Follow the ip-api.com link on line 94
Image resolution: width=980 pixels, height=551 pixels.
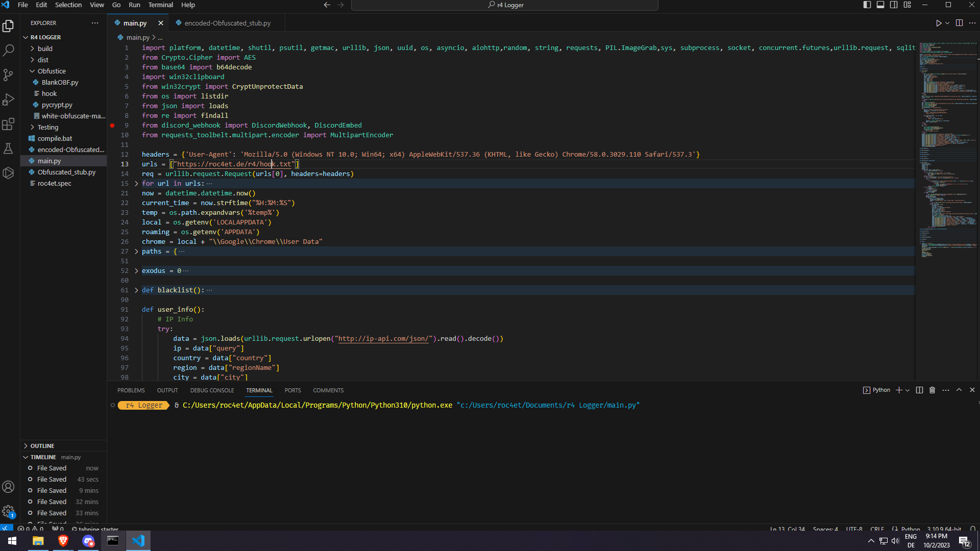(383, 339)
